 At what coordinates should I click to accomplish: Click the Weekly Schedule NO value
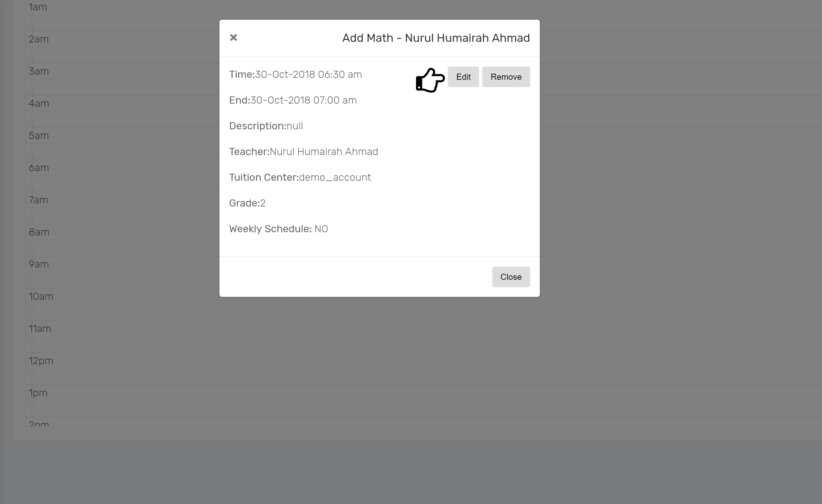click(x=321, y=229)
